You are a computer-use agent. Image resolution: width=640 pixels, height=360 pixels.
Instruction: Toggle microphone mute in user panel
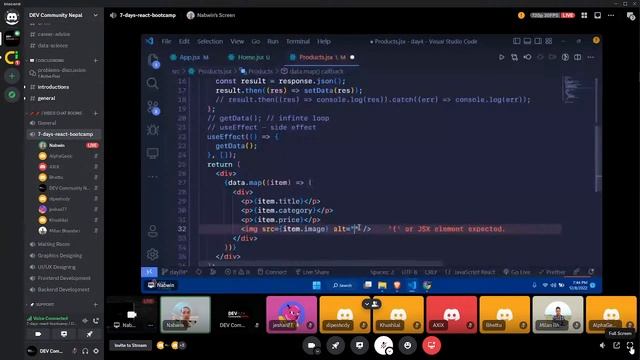coord(74,351)
